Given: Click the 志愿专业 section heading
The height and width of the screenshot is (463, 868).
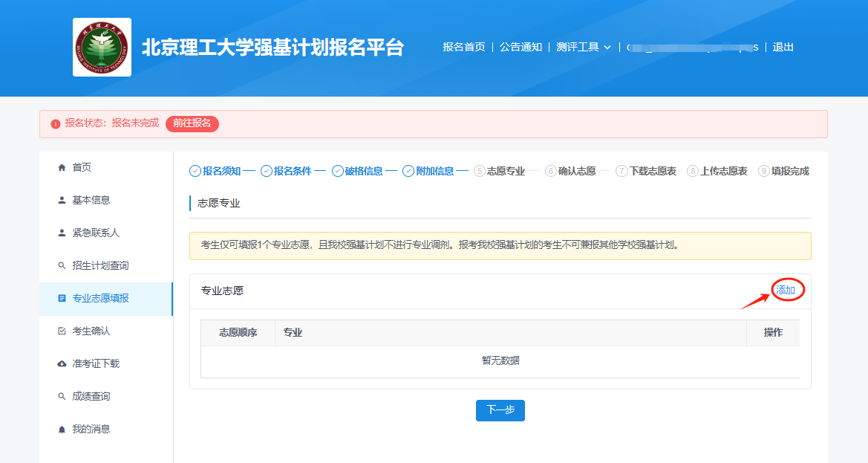Looking at the screenshot, I should [x=218, y=203].
